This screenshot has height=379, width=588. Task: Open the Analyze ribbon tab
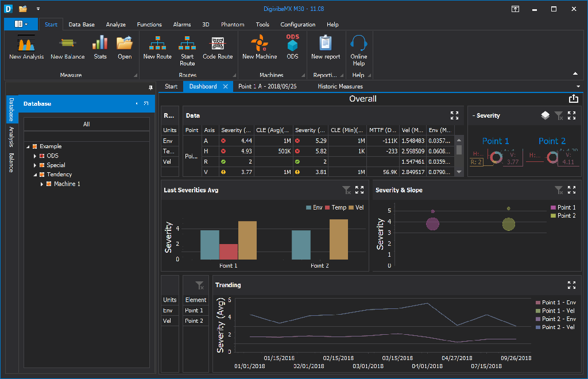click(x=116, y=24)
